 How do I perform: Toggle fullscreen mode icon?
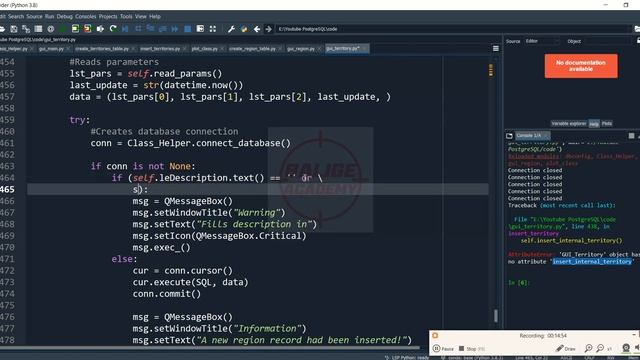click(x=213, y=29)
